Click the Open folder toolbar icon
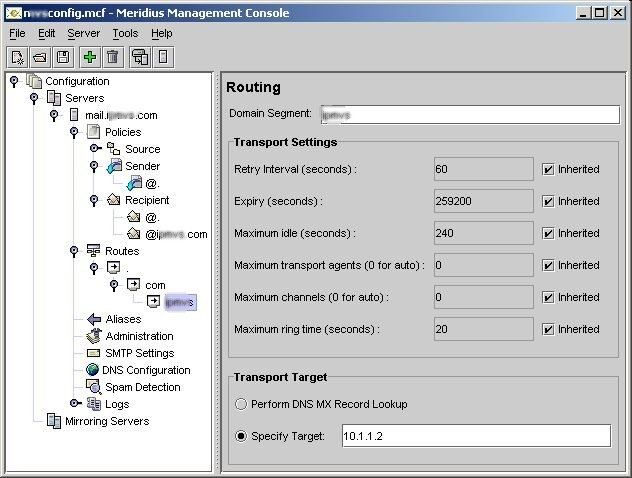632x478 pixels. pyautogui.click(x=41, y=57)
